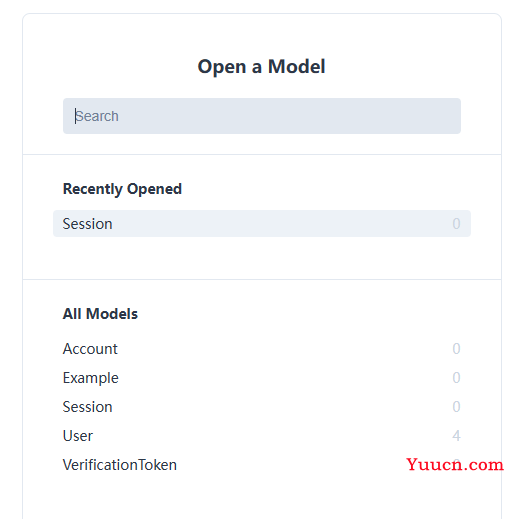Open the Example model
Image resolution: width=516 pixels, height=519 pixels.
[x=262, y=378]
